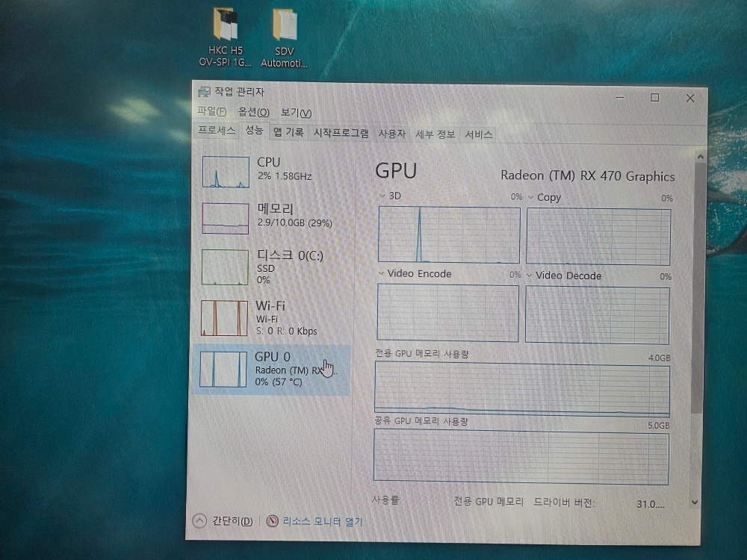
Task: Switch to the 앱 기록 tab
Action: 288,132
